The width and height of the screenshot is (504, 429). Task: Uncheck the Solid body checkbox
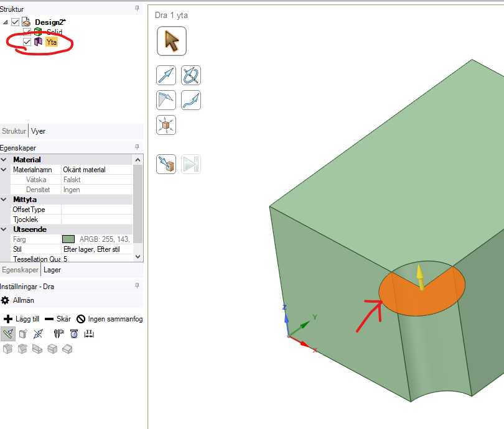coord(27,32)
